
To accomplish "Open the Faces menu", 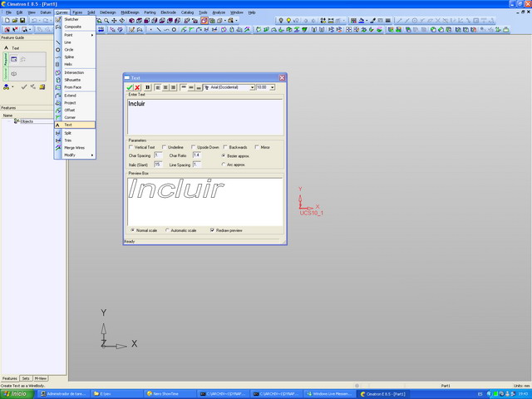I will 76,13.
